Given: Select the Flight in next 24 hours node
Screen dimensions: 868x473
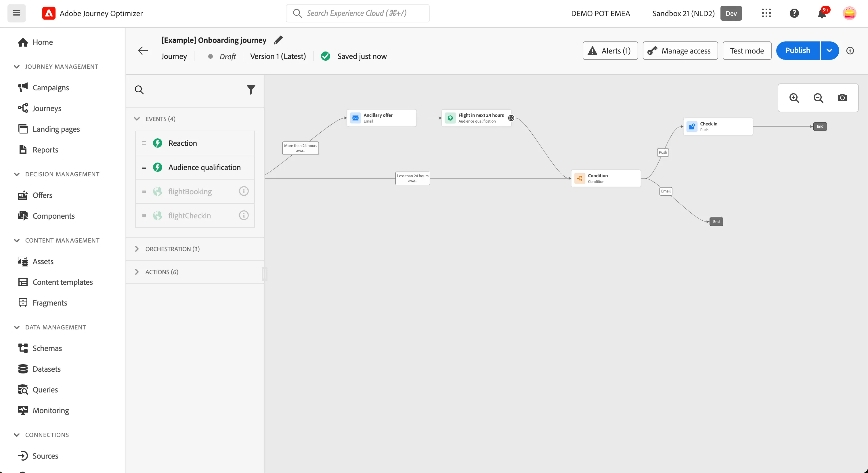Looking at the screenshot, I should tap(477, 118).
